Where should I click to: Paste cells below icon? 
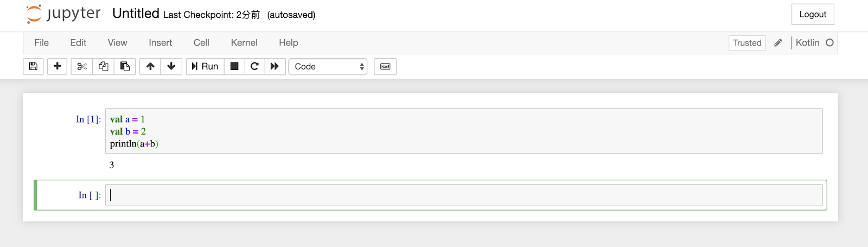coord(125,66)
